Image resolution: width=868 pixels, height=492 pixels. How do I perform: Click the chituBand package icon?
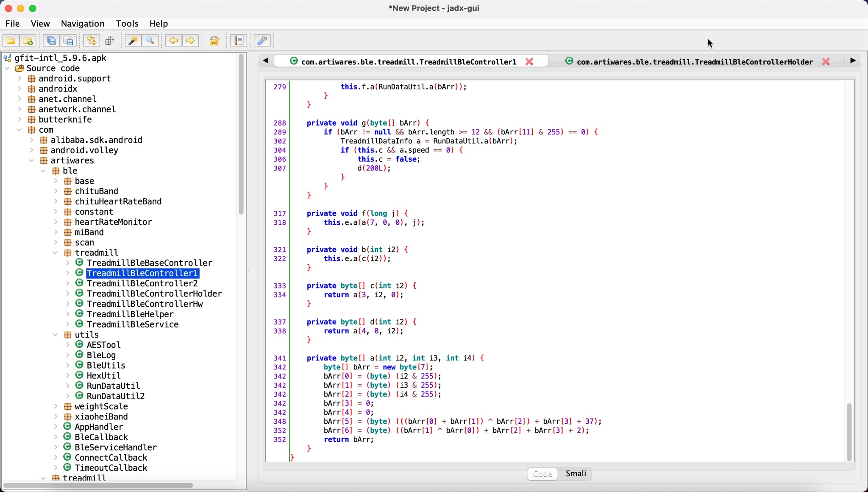tap(67, 191)
